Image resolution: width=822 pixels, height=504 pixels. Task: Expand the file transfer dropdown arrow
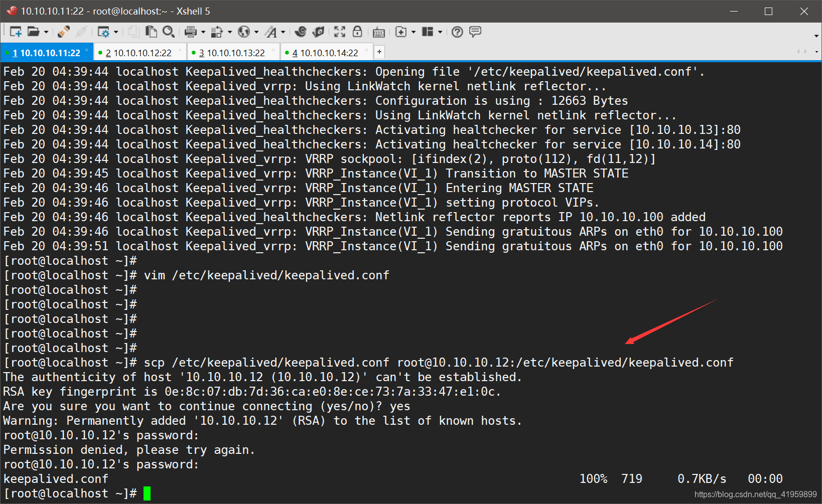tap(230, 32)
